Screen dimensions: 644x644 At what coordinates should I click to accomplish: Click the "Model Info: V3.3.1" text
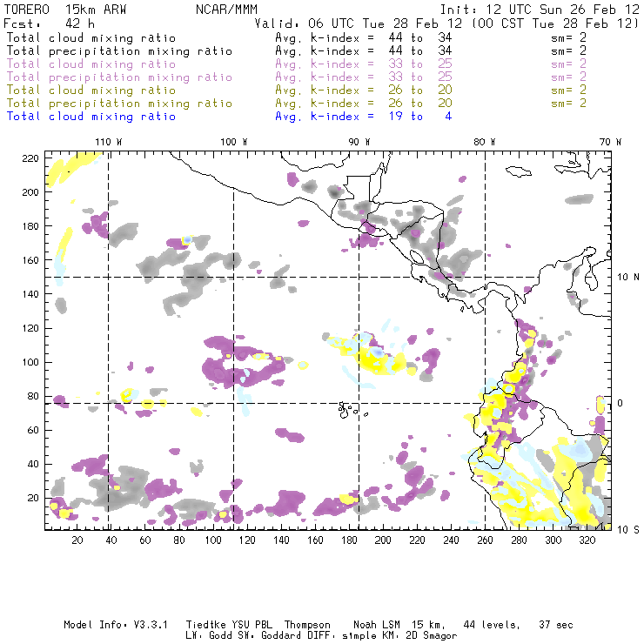(x=116, y=625)
